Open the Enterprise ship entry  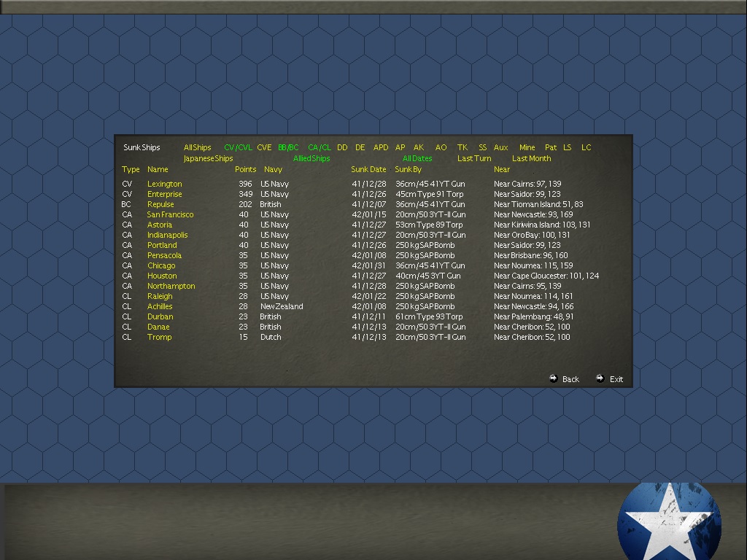(x=164, y=194)
